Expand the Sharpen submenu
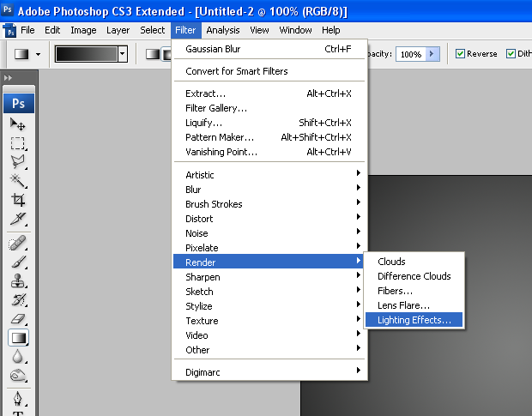This screenshot has height=416, width=532. click(x=269, y=277)
